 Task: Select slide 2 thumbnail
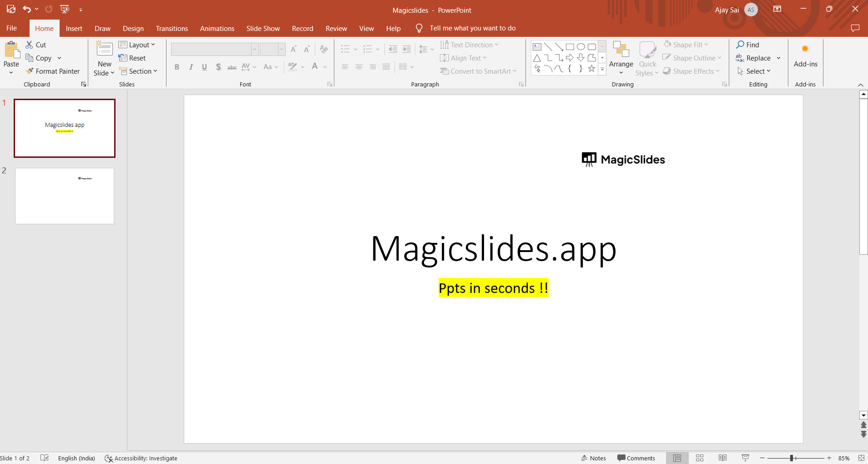pyautogui.click(x=65, y=196)
